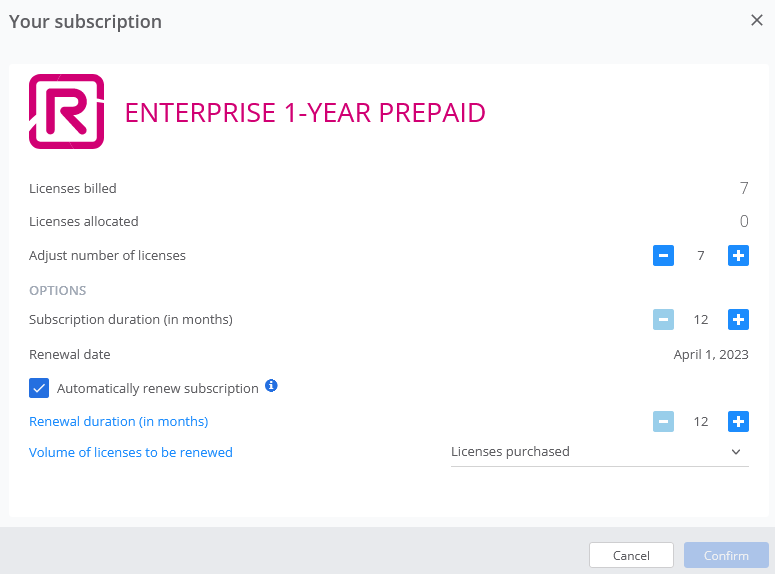Increase the number of licenses with plus
The height and width of the screenshot is (574, 775).
click(738, 256)
